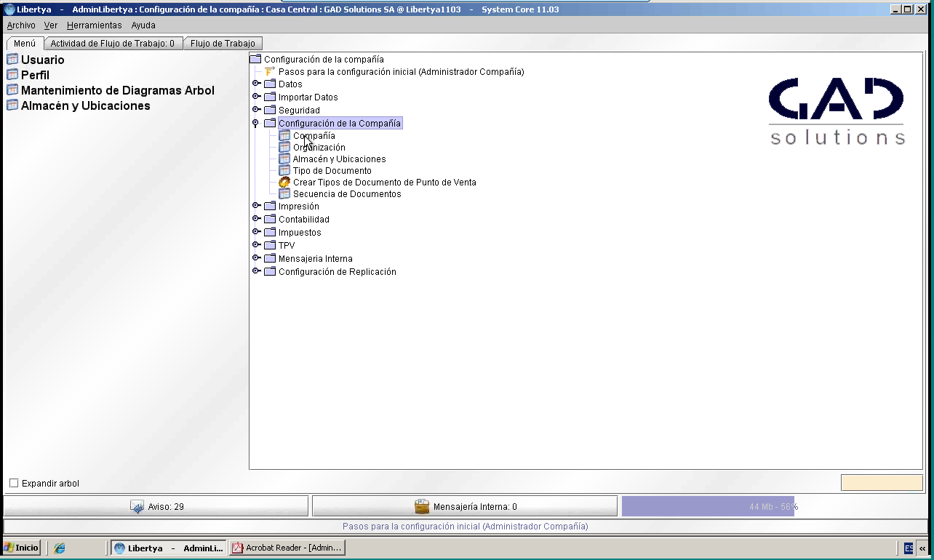Click the Mensajería Interna: 0 button

(465, 506)
